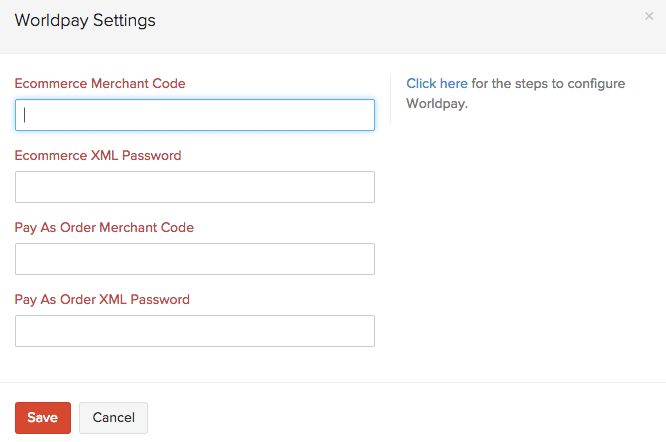
Task: Click the last password field in the form
Action: point(195,331)
